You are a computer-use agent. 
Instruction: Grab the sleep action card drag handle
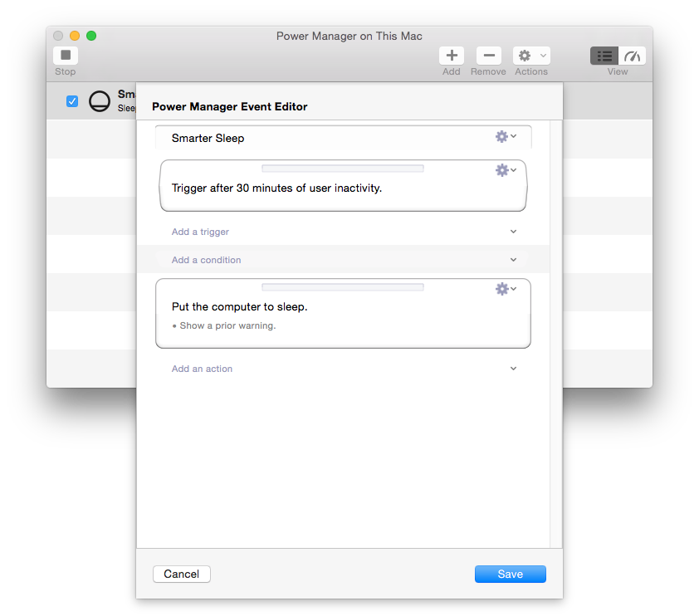[343, 287]
